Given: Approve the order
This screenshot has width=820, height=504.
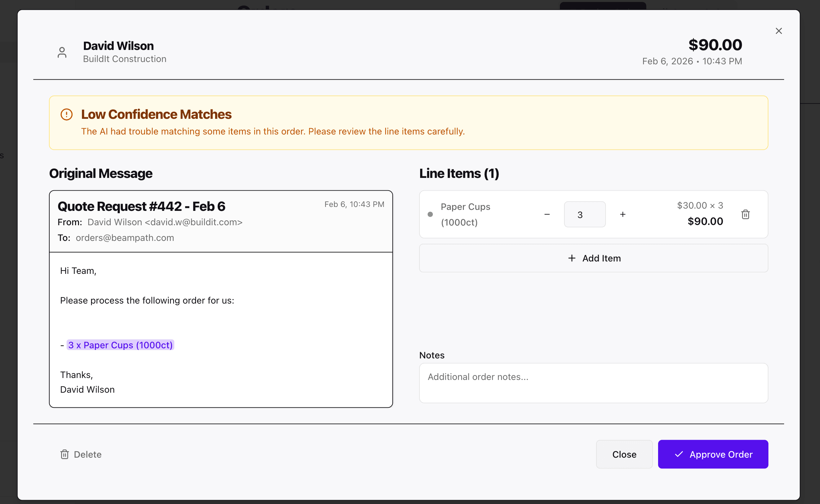Looking at the screenshot, I should 713,454.
